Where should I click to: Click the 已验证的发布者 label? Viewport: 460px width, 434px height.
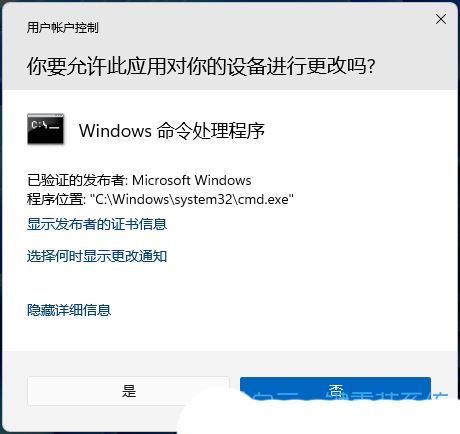tap(76, 180)
